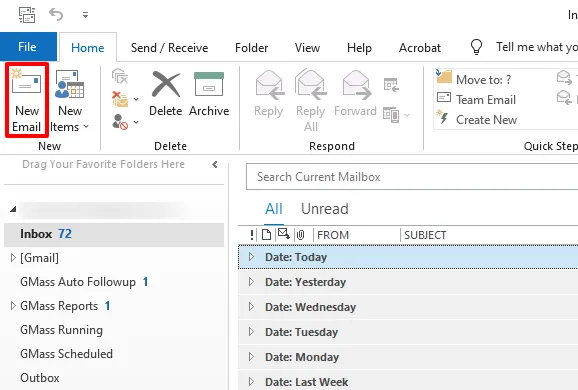The height and width of the screenshot is (390, 578).
Task: Expand the Date: Yesterday group
Action: point(251,282)
